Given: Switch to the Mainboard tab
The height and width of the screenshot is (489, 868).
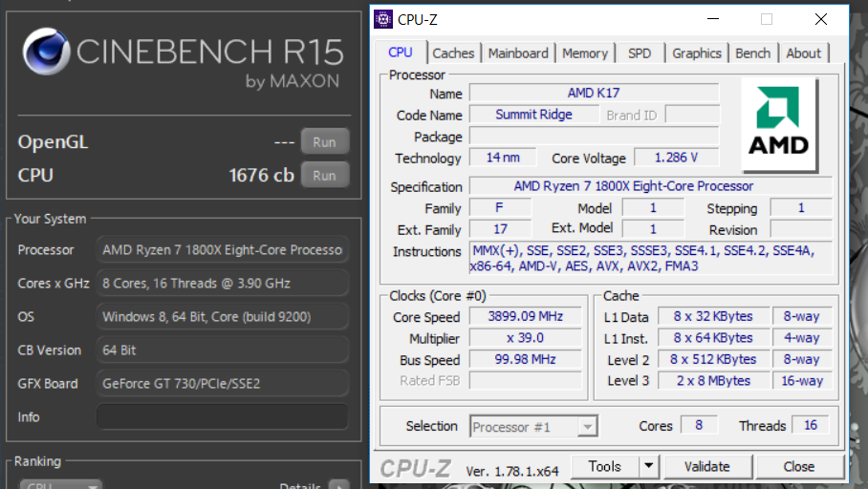Looking at the screenshot, I should (518, 53).
